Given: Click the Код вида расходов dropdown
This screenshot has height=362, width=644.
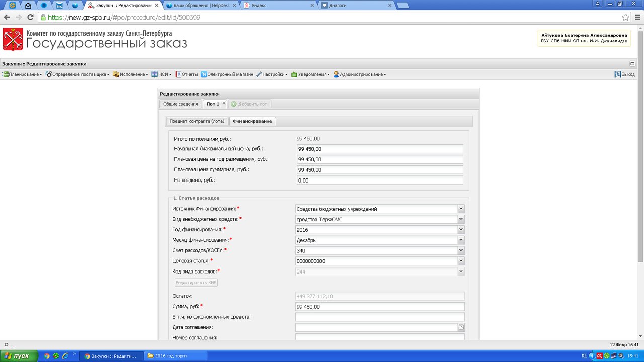Looking at the screenshot, I should pos(461,272).
